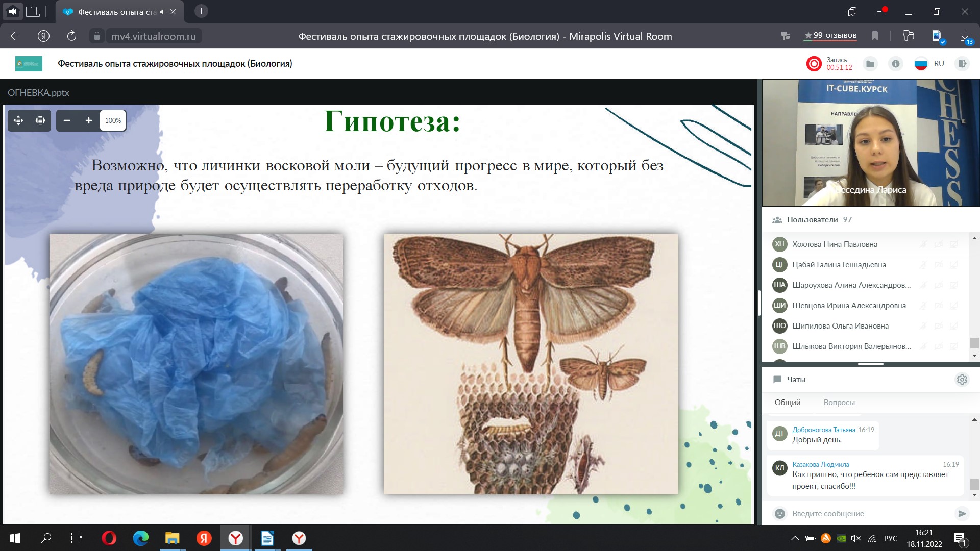Open browser downloads icon

[x=965, y=36]
